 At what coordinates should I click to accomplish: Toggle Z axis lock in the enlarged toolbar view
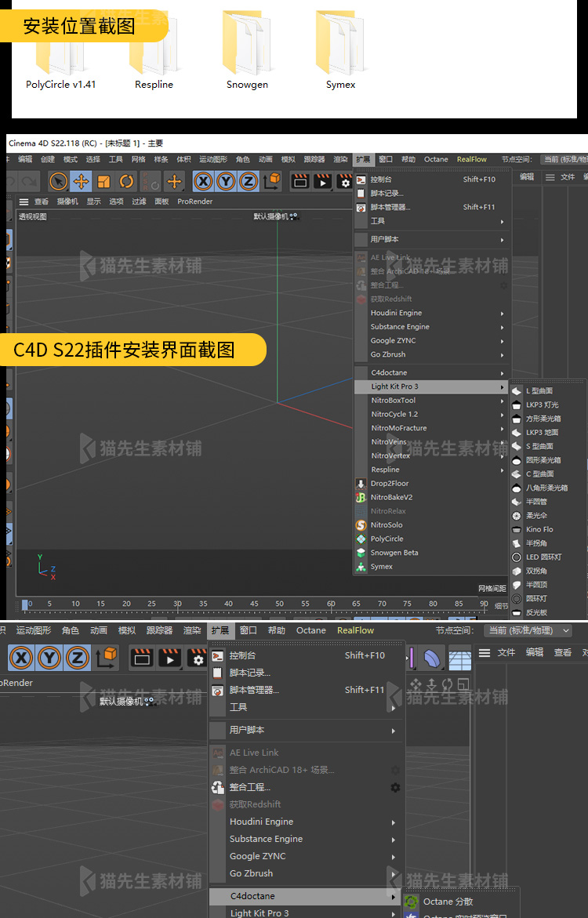(x=78, y=658)
